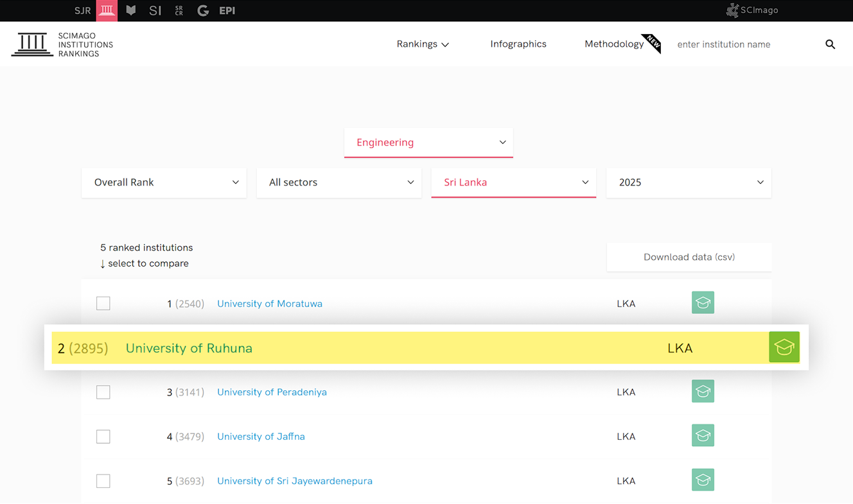Select the University of Peradeniya checkbox
This screenshot has width=853, height=504.
pyautogui.click(x=103, y=392)
